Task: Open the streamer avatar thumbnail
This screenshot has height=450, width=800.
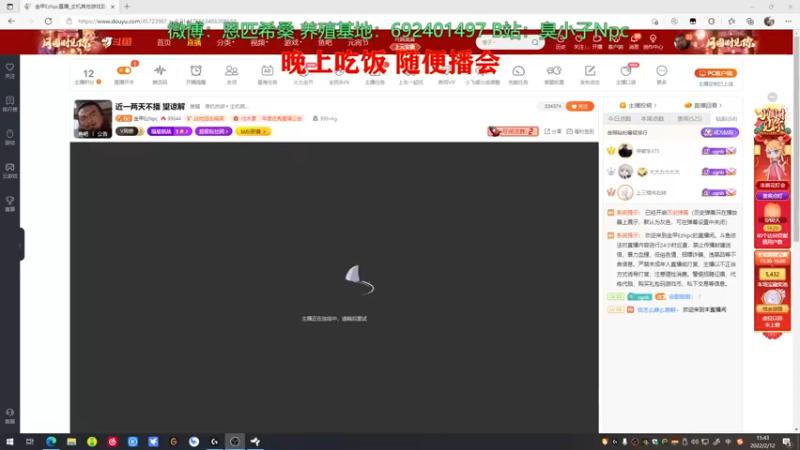Action: 93,119
